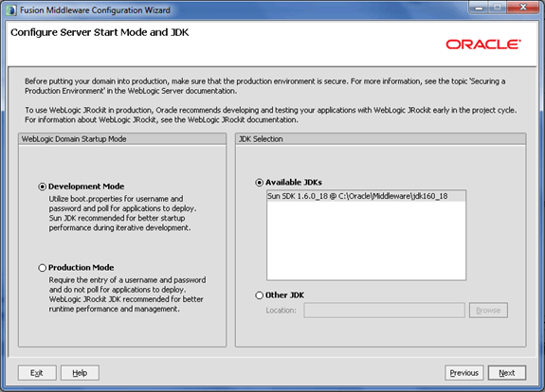Click the Development Mode description text
The width and height of the screenshot is (545, 392).
(122, 213)
